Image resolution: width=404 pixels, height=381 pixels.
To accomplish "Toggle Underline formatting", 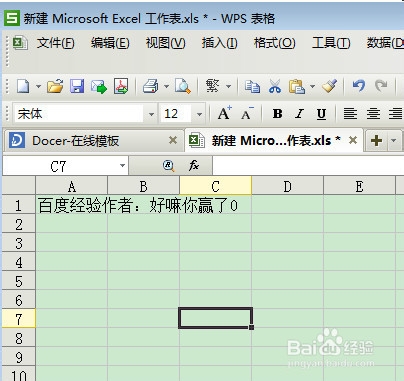I will (321, 114).
